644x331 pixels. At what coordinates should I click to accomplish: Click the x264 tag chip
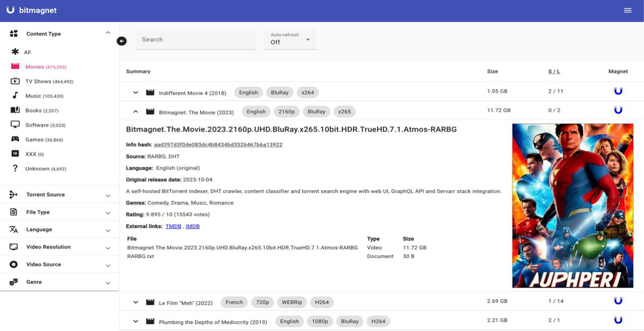tap(308, 93)
